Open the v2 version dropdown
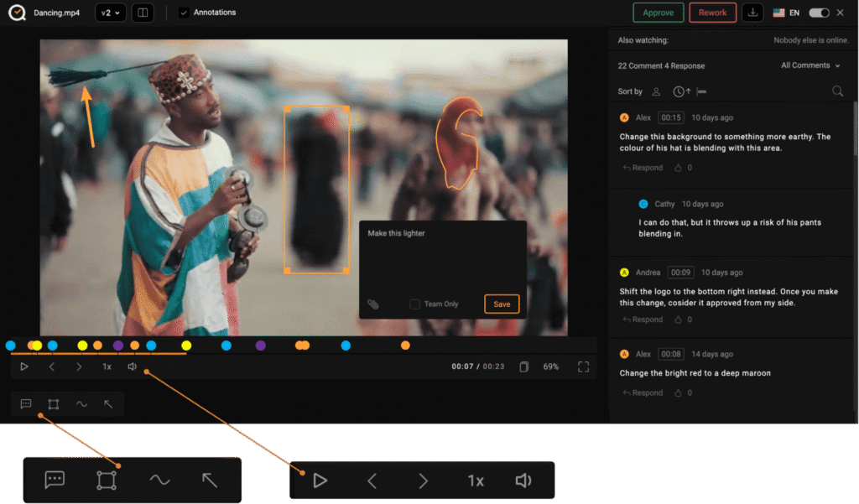859x504 pixels. tap(112, 13)
